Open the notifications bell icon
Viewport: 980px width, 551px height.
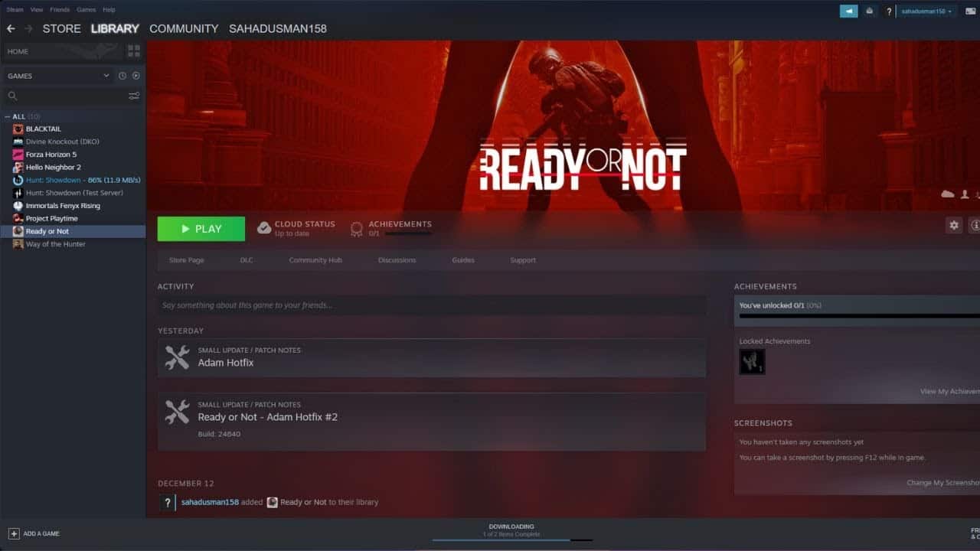coord(870,11)
